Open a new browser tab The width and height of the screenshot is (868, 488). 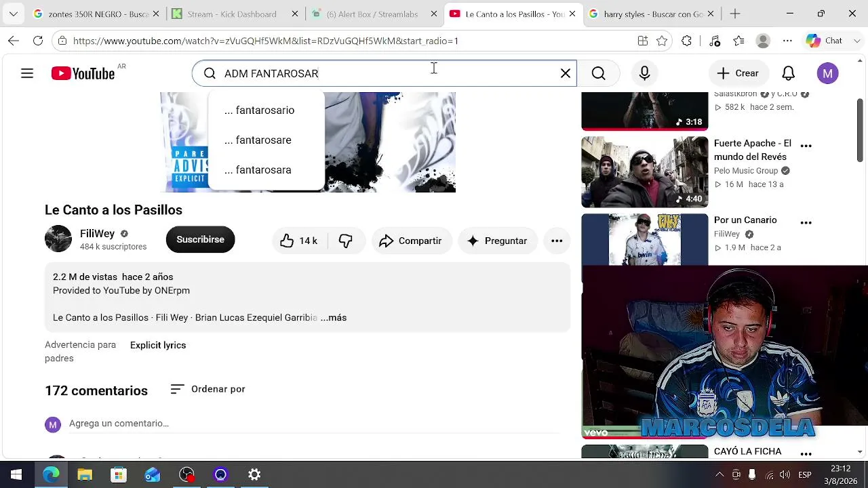point(734,14)
